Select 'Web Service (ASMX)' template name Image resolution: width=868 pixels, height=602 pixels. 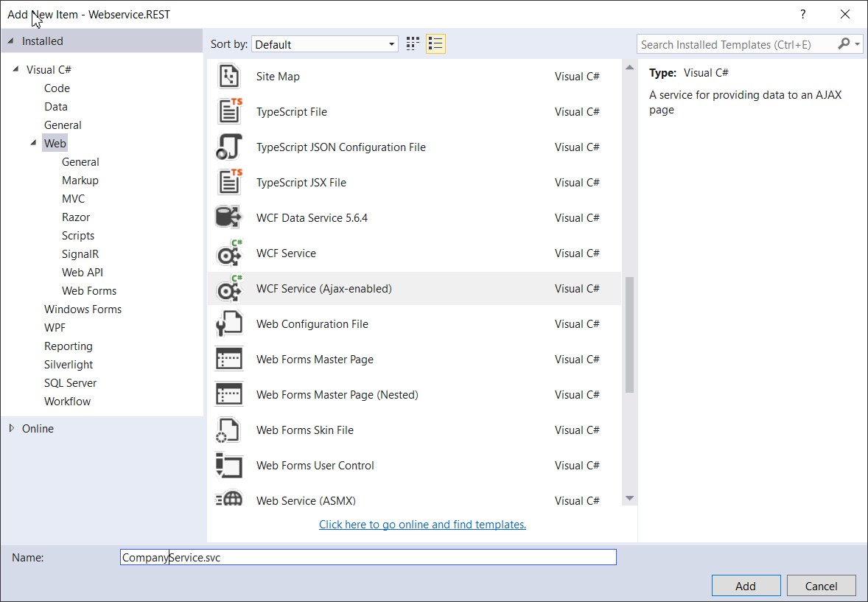tap(306, 500)
